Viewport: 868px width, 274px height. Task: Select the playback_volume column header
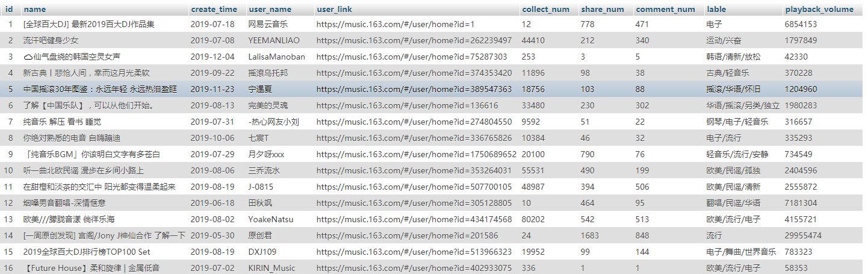pos(819,9)
